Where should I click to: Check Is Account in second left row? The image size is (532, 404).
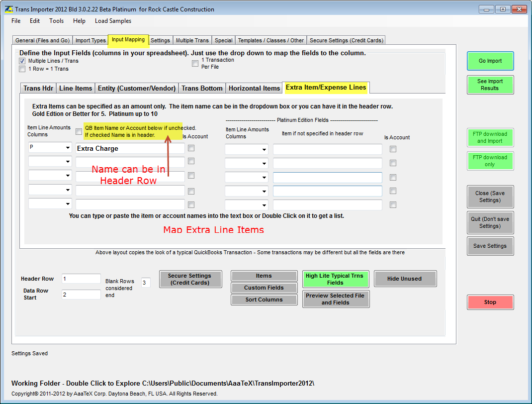tap(191, 161)
